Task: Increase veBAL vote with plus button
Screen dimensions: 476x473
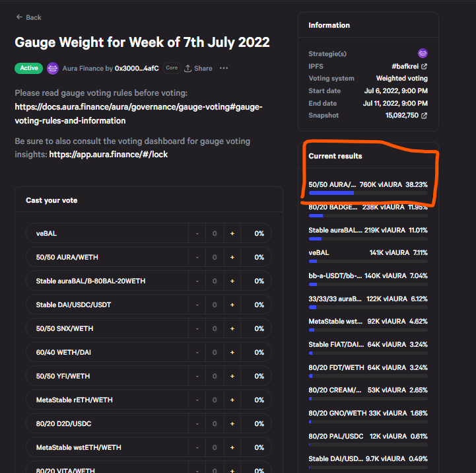Action: coord(232,234)
